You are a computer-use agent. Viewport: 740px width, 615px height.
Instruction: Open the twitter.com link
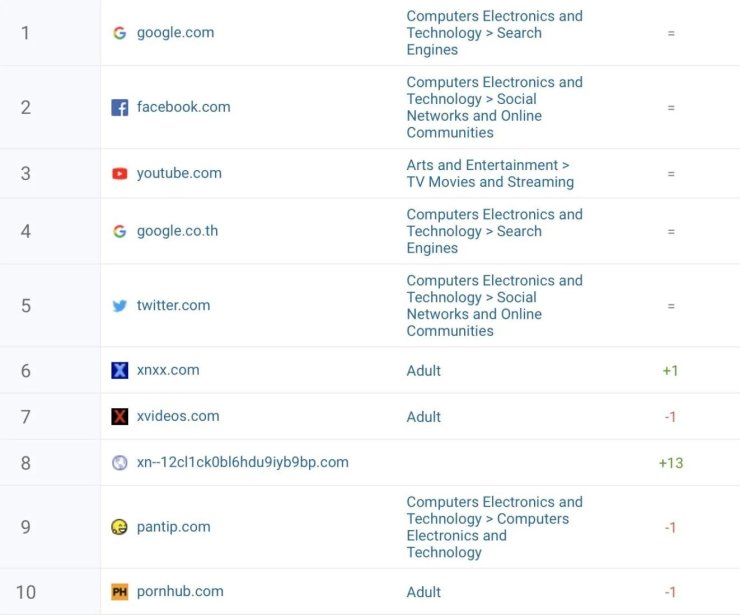coord(173,305)
